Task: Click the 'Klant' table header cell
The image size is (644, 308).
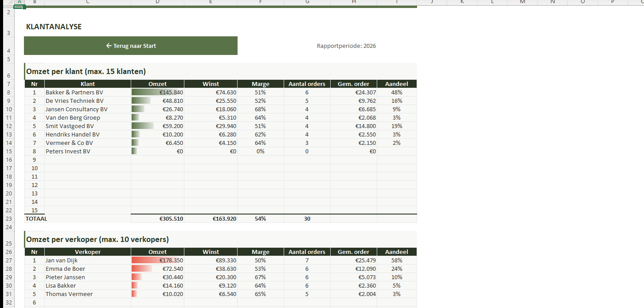Action: pos(87,84)
